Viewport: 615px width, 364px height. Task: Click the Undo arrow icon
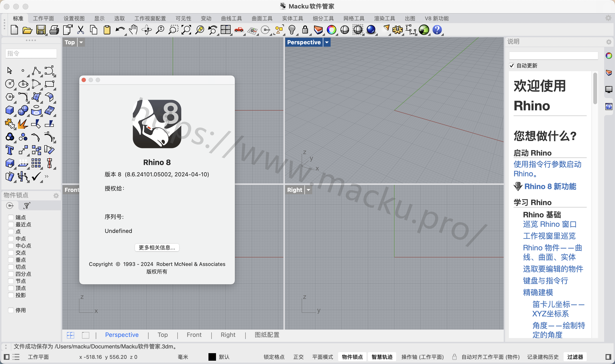point(120,30)
